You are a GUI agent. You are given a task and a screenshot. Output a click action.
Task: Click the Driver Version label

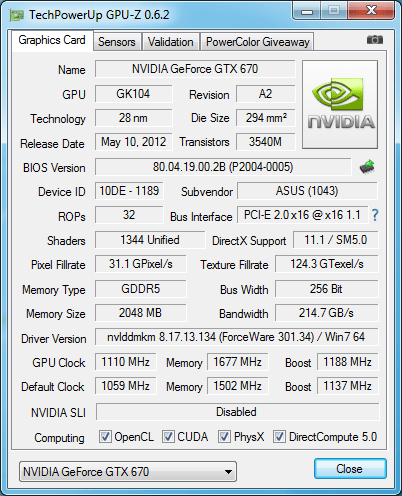click(x=54, y=339)
